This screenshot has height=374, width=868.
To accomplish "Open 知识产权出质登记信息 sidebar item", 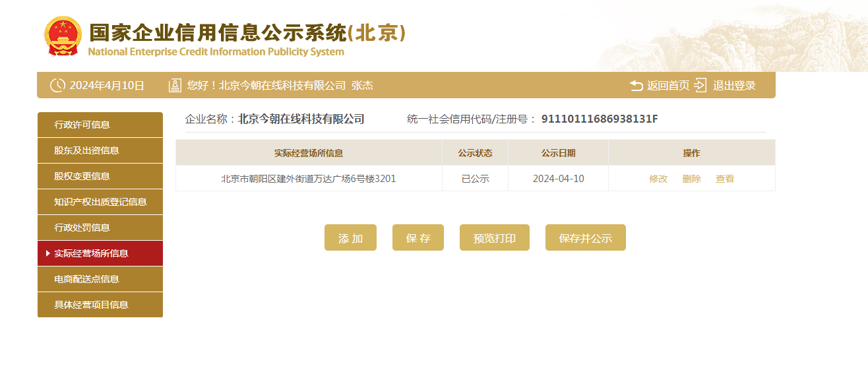I will click(x=100, y=202).
